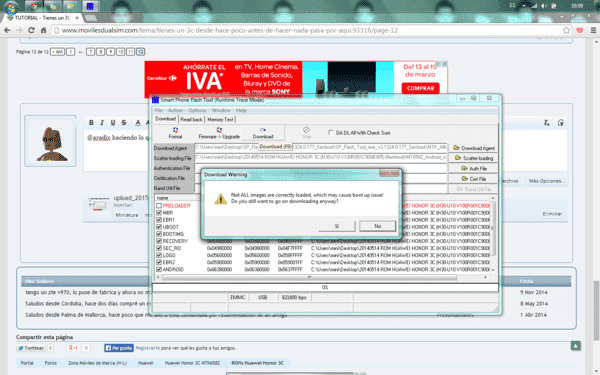600x375 pixels.
Task: Click No in Download Warning dialog
Action: point(378,226)
